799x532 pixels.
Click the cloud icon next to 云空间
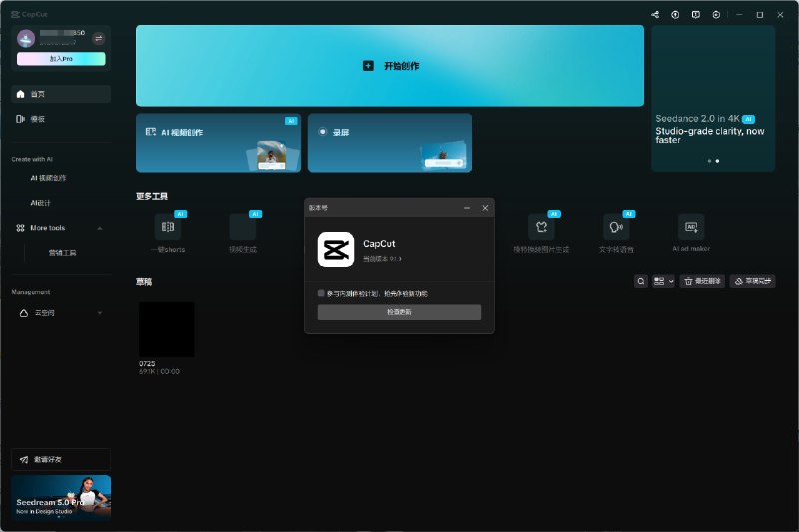[23, 313]
